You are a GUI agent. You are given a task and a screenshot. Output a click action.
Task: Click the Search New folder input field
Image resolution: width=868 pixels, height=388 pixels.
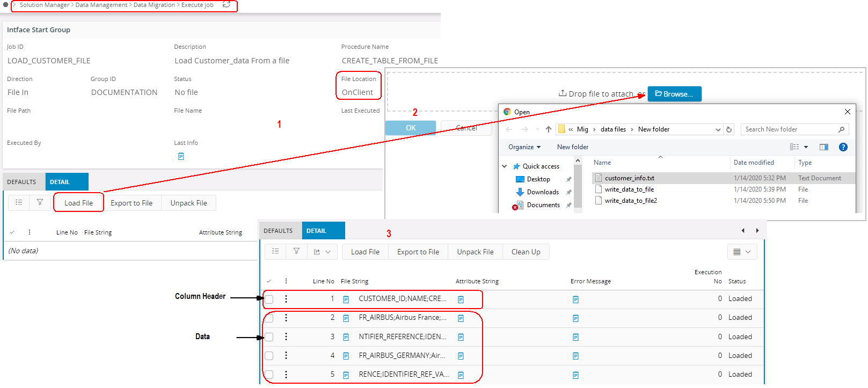[x=789, y=129]
